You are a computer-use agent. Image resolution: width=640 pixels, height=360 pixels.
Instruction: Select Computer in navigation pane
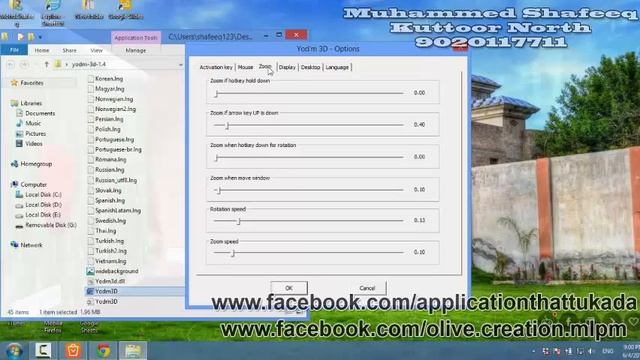[33, 184]
